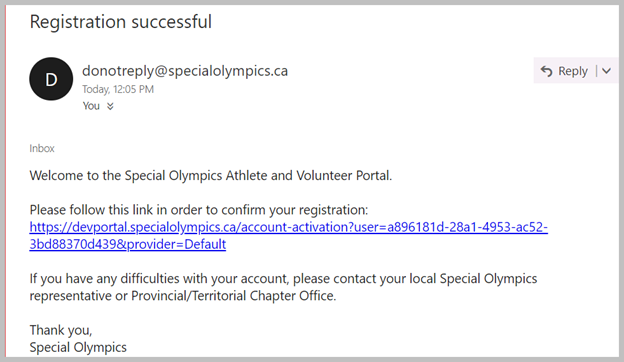624x362 pixels.
Task: Click the Inbox folder label
Action: point(42,148)
